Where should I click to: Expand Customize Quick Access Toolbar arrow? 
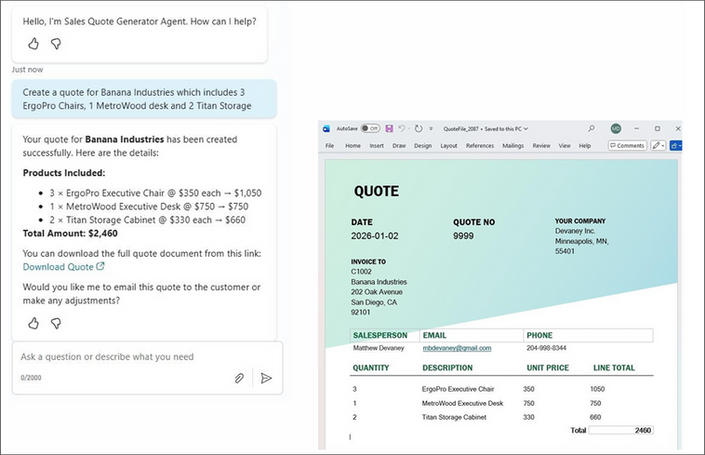(431, 129)
